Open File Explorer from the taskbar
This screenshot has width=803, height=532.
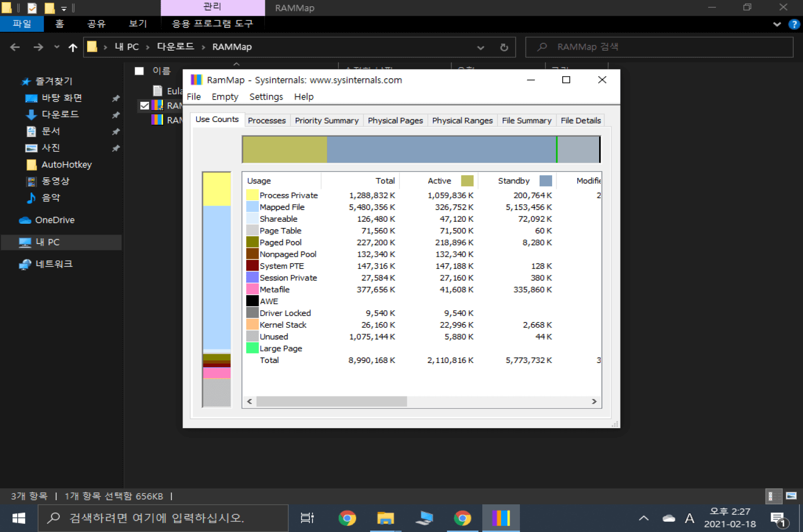[385, 518]
